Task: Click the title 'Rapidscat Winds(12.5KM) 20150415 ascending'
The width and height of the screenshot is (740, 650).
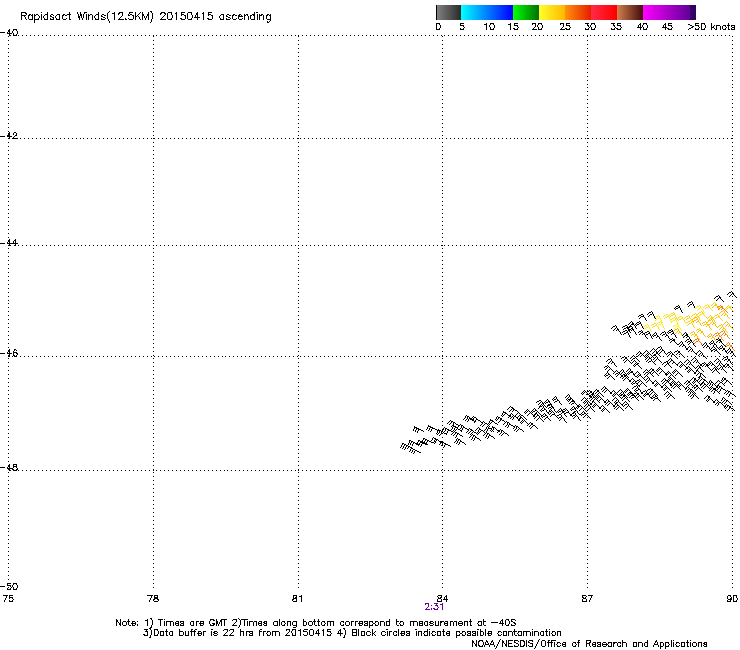Action: (146, 17)
